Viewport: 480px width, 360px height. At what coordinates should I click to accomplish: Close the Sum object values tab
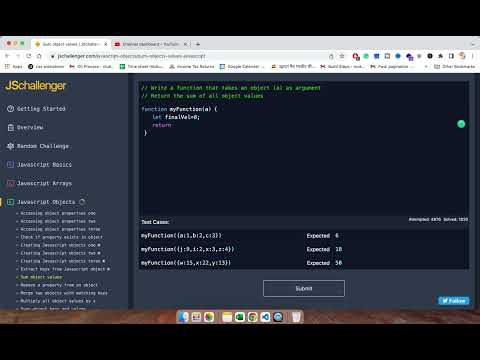click(106, 44)
